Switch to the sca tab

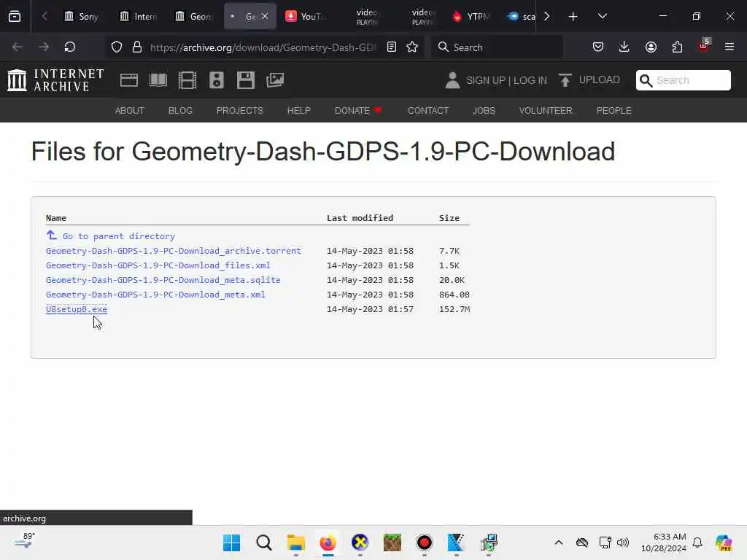tap(521, 17)
